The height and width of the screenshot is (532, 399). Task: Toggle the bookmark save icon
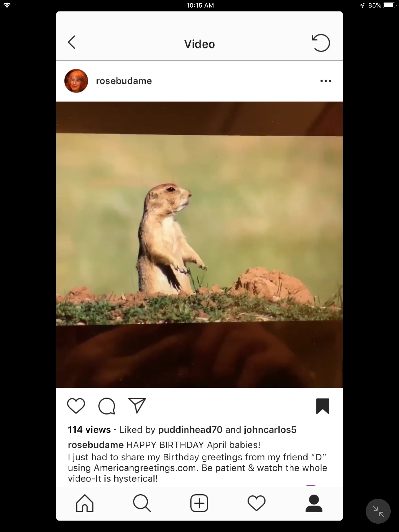point(323,406)
